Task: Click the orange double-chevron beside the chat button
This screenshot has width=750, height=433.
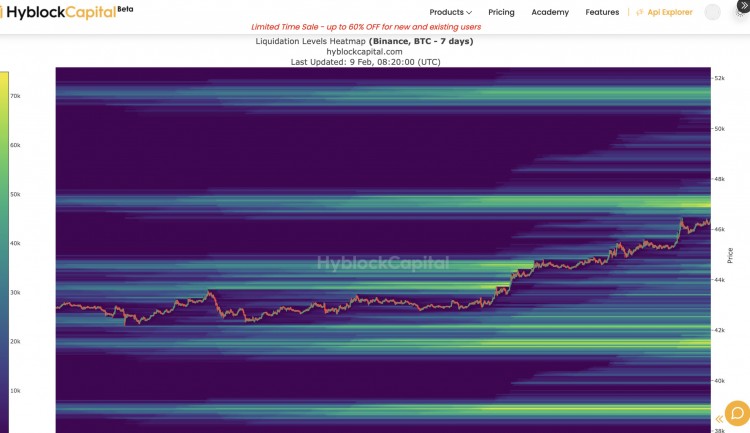Action: (719, 419)
